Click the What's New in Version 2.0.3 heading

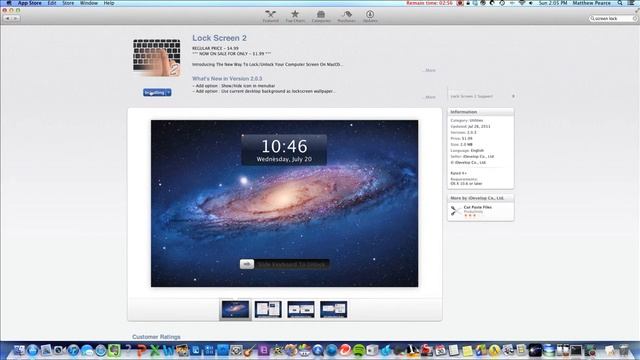coord(227,78)
